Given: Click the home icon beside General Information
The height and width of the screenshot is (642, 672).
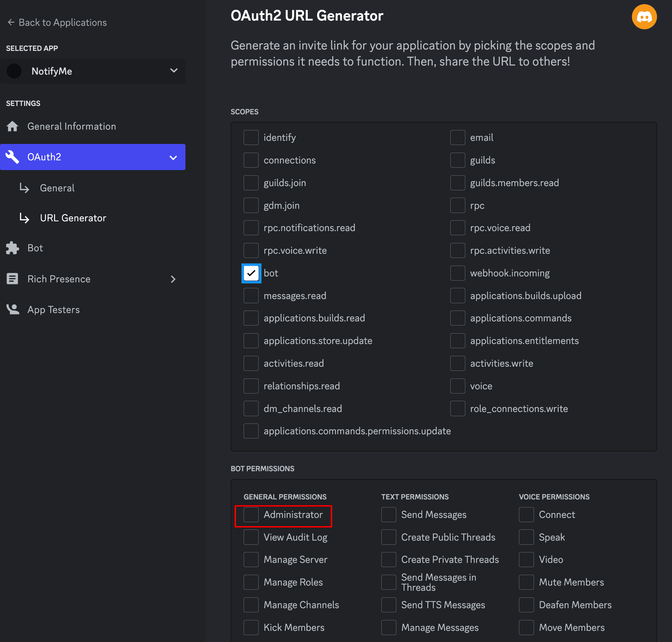Looking at the screenshot, I should tap(13, 126).
